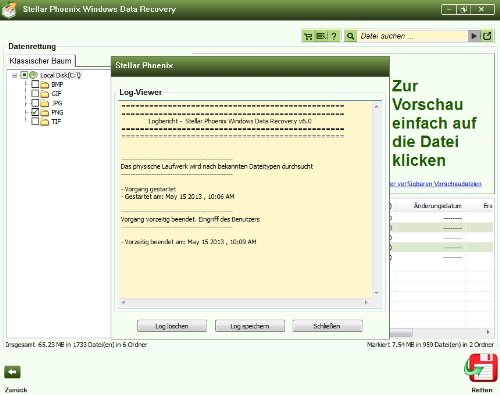
Task: Select the PNG tree item label
Action: pyautogui.click(x=57, y=113)
